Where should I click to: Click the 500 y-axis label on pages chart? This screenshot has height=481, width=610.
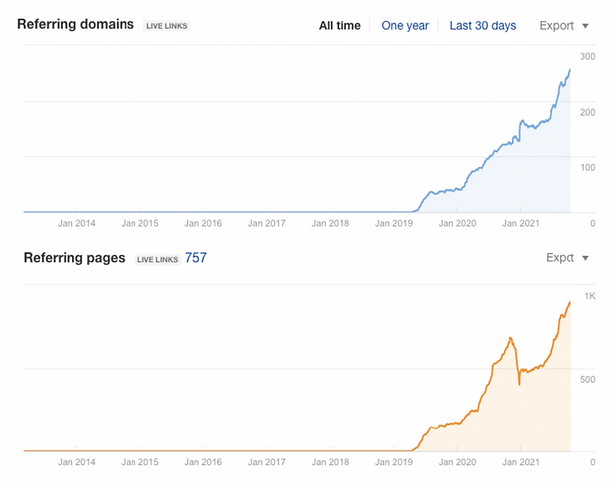[x=589, y=379]
